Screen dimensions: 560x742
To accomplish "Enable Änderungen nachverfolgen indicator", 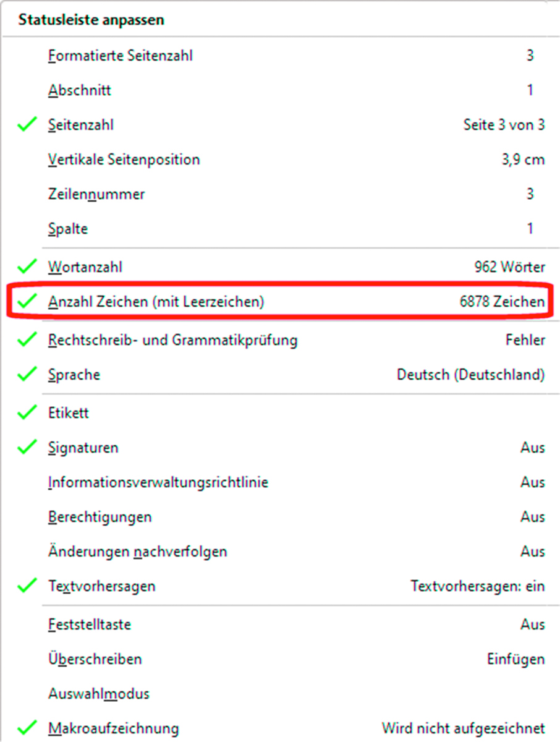I will [x=137, y=551].
